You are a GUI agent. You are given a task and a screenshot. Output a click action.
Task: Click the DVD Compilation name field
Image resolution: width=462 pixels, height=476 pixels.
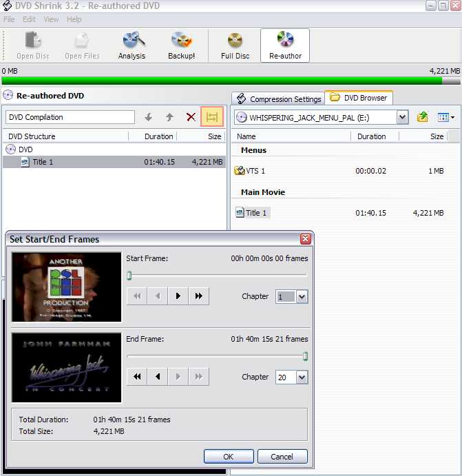click(70, 117)
